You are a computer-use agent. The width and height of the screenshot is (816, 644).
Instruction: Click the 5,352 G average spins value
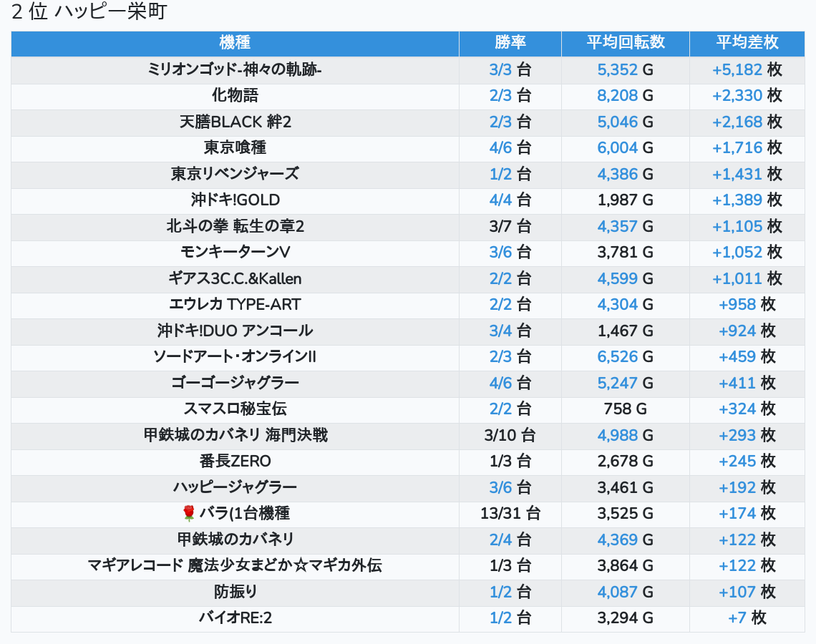tap(625, 69)
